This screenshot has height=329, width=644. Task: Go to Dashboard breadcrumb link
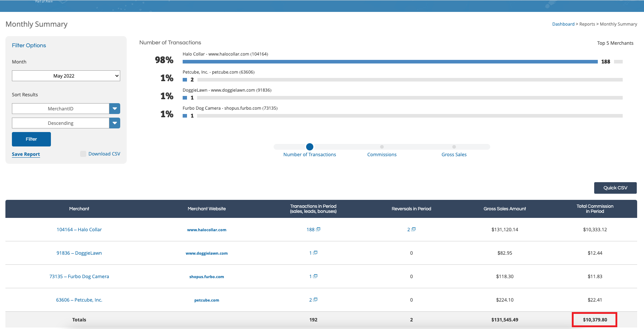563,24
